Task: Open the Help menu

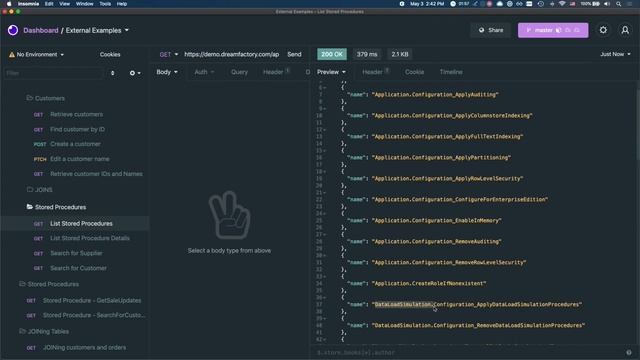Action: [x=122, y=4]
